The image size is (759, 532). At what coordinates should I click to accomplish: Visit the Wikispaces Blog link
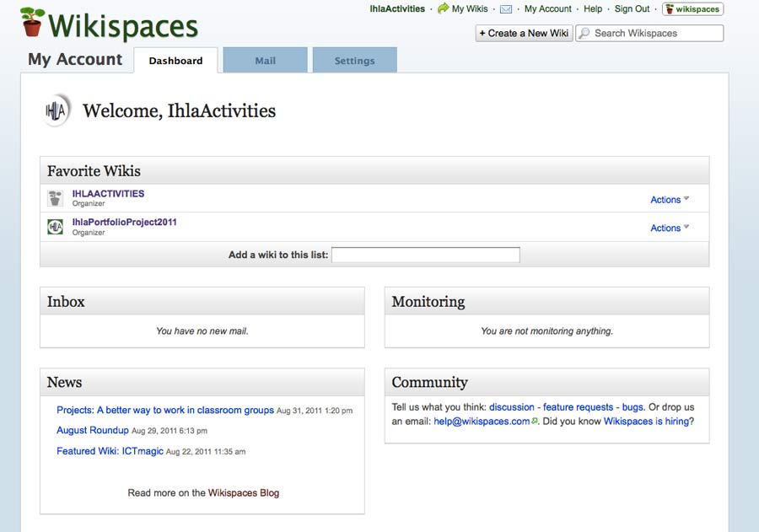[x=244, y=493]
